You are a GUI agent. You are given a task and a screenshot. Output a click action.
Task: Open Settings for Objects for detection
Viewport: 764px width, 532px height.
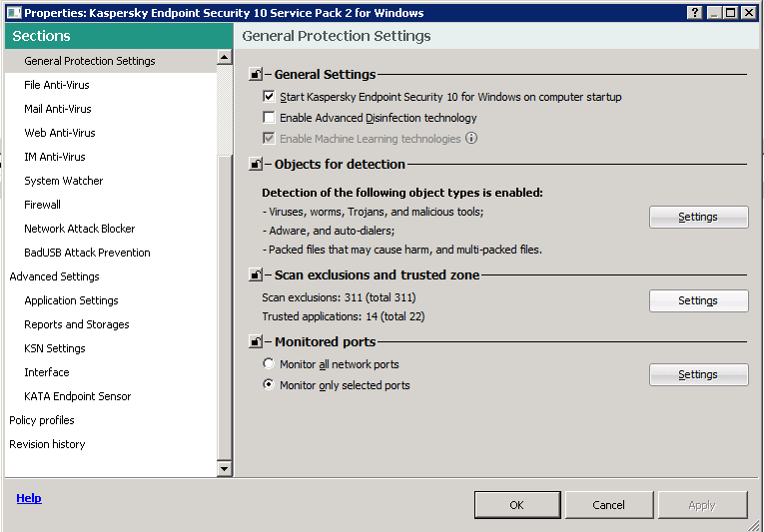698,217
